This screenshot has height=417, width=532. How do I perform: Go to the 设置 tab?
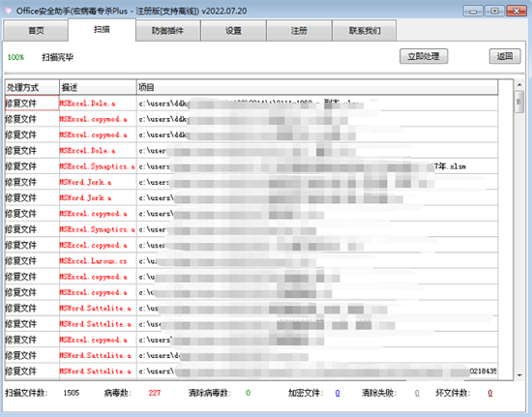click(x=233, y=31)
